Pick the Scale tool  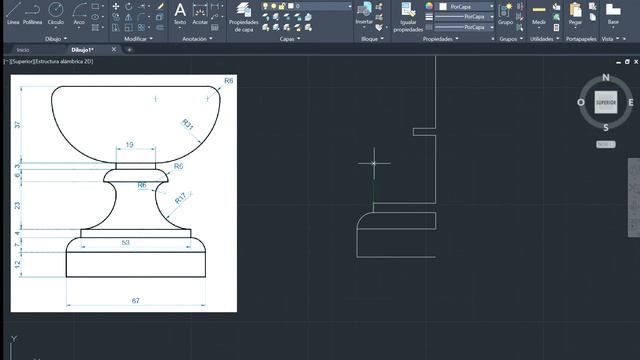(x=129, y=28)
